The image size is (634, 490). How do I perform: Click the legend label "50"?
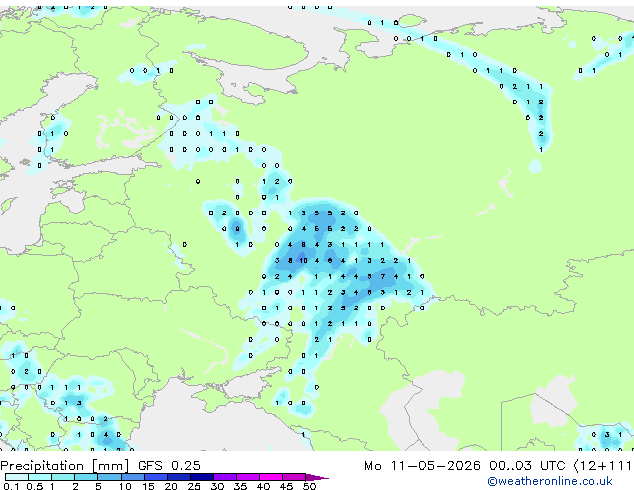(x=310, y=486)
